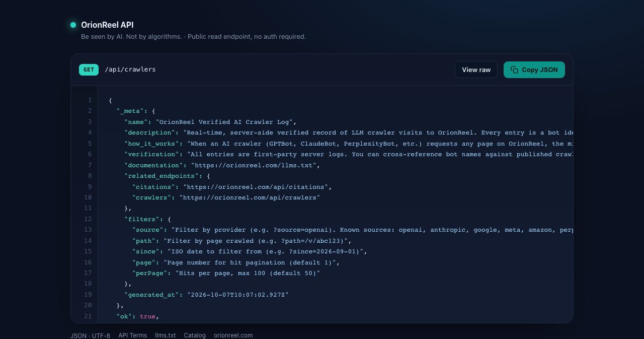Click the "citations" key on line 9
644x339 pixels.
(x=154, y=187)
